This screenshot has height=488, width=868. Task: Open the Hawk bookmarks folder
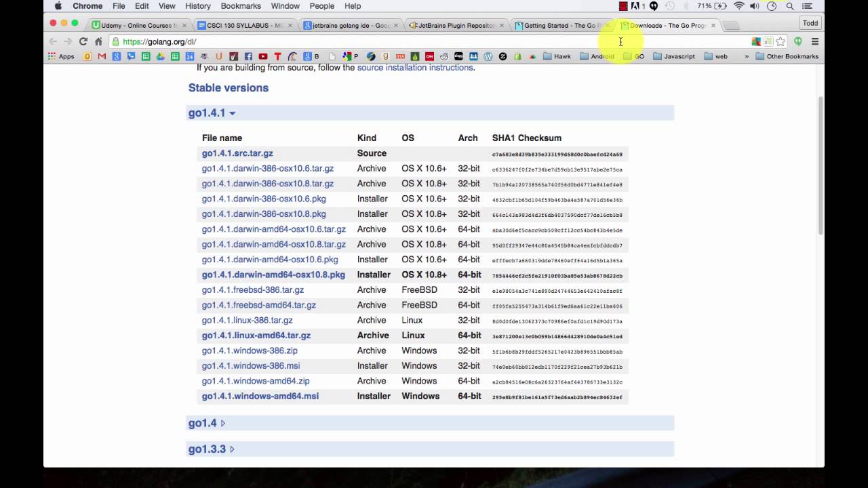pyautogui.click(x=556, y=56)
